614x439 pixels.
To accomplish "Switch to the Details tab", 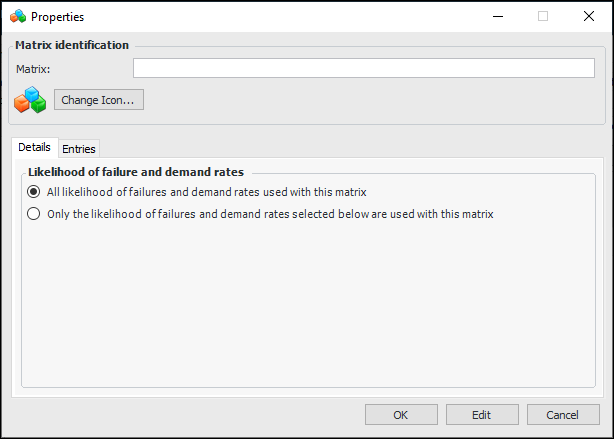I will pyautogui.click(x=34, y=148).
